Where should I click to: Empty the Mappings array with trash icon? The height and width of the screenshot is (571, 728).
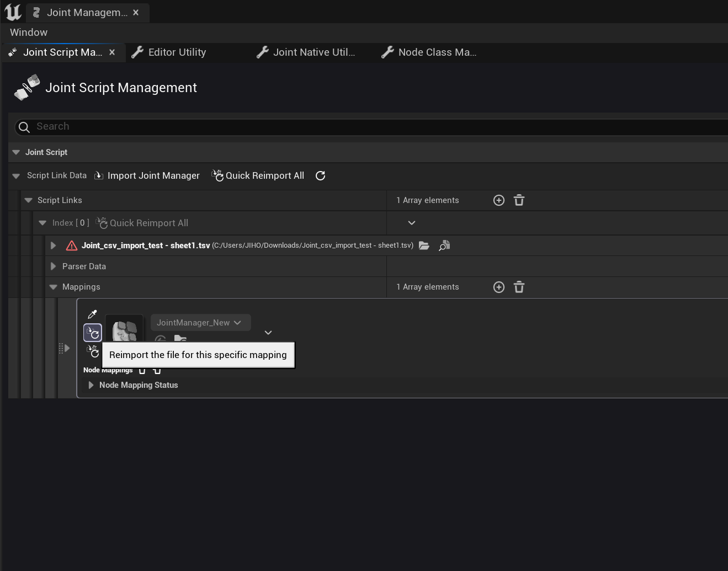point(519,287)
